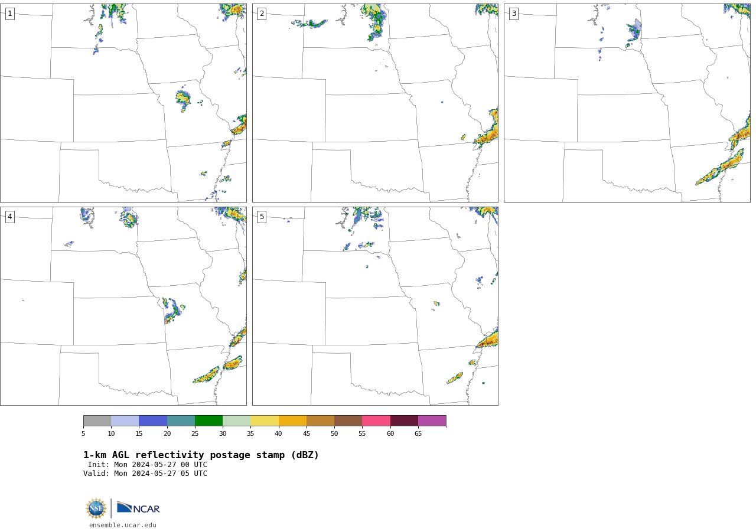Click the colorbar tick label "65"

click(418, 434)
